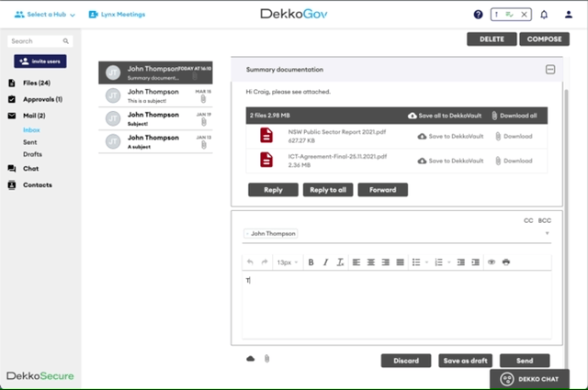Align text center

371,262
